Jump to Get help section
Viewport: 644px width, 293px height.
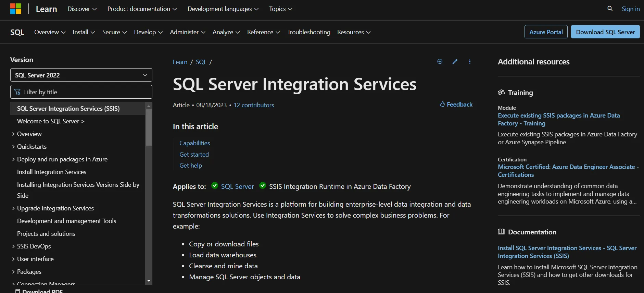click(191, 166)
